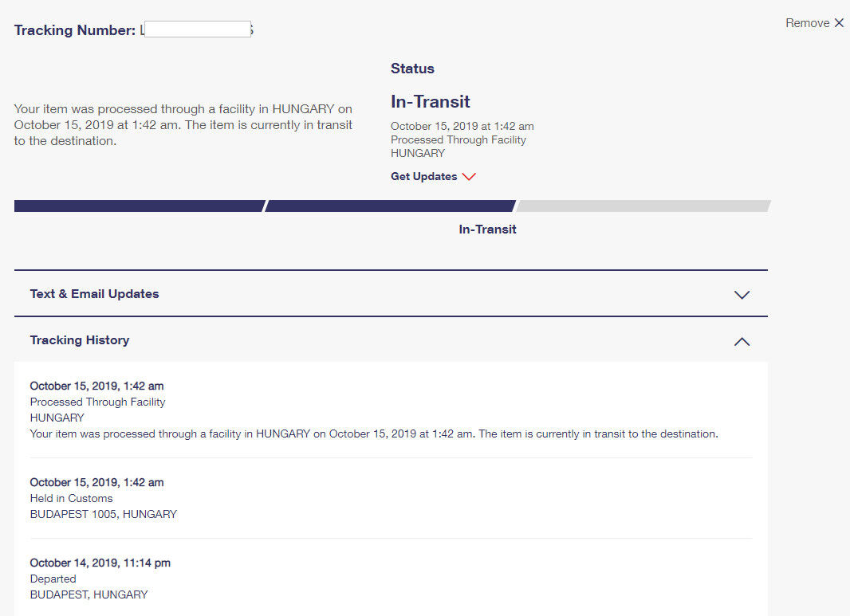The height and width of the screenshot is (616, 850).
Task: Click first dark progress bar segment
Action: (140, 206)
